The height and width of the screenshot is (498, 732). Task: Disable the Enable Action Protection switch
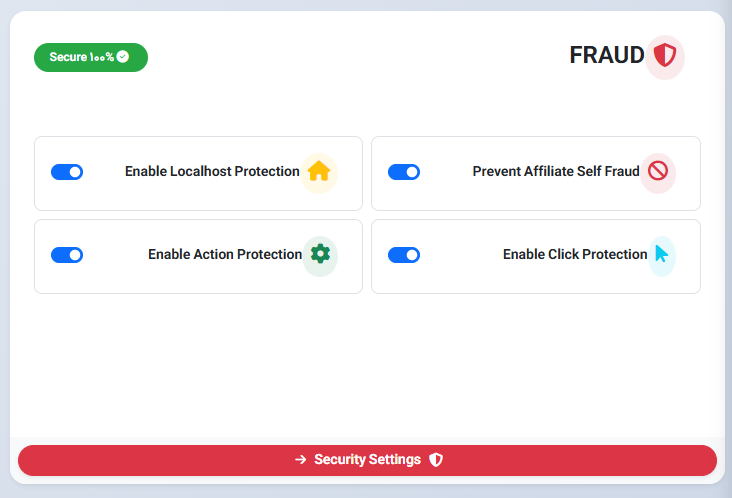(67, 255)
